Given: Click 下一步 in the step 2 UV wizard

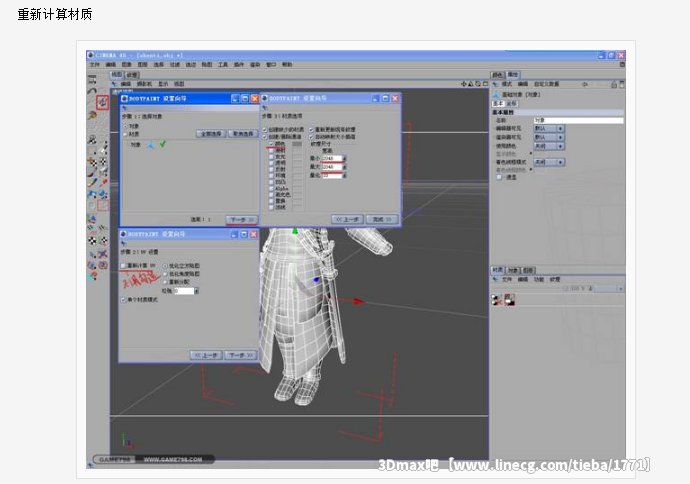Looking at the screenshot, I should pos(241,355).
